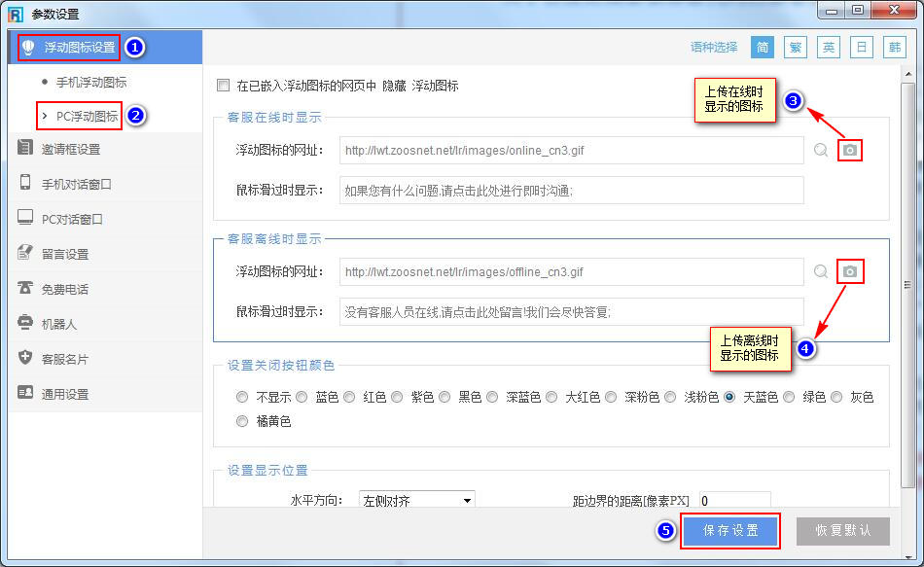The width and height of the screenshot is (924, 567).
Task: Click the scrollbar down arrow
Action: coord(907,555)
